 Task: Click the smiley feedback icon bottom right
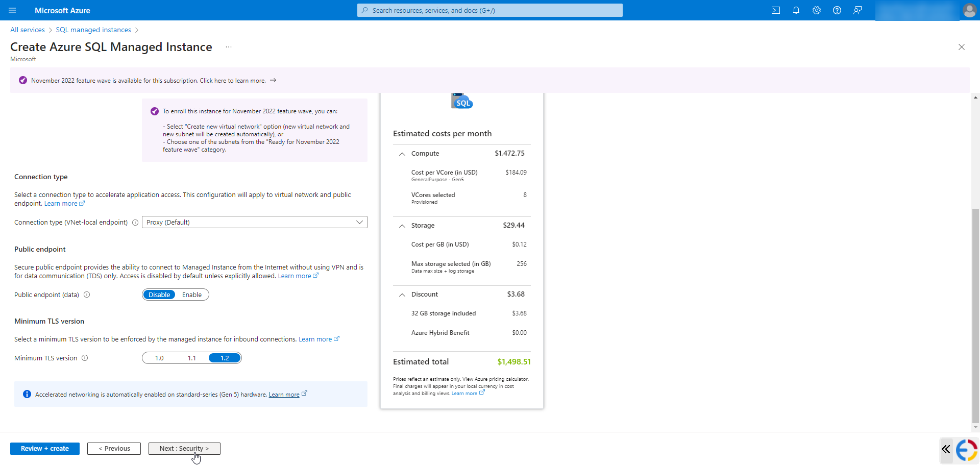(966, 450)
